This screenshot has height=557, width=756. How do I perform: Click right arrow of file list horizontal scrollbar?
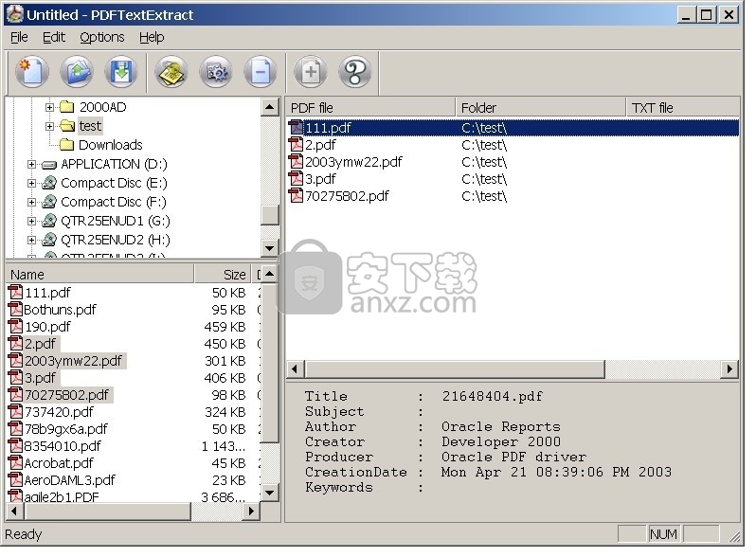click(251, 512)
